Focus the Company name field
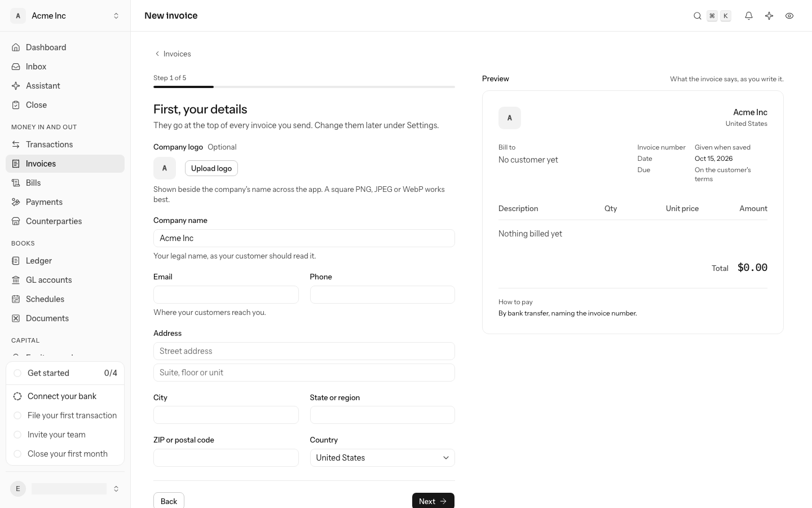Viewport: 812px width, 508px height. (304, 238)
